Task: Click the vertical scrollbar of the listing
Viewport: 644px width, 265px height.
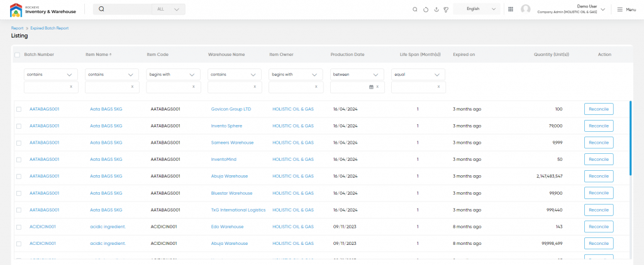Action: pos(630,138)
